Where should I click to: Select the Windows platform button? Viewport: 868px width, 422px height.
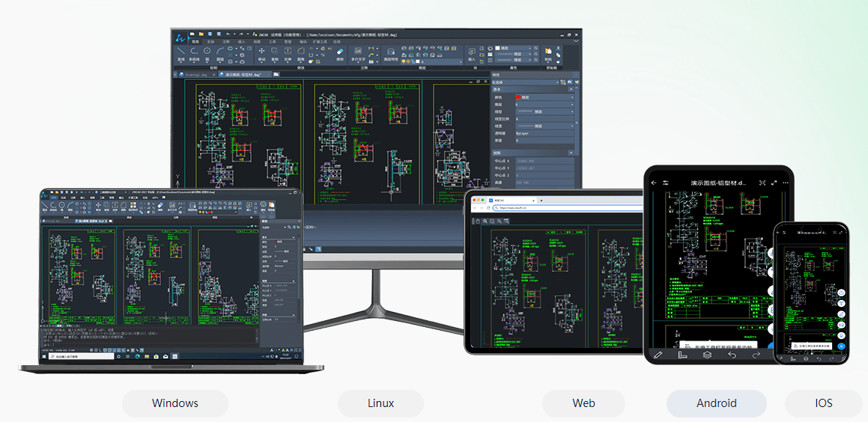175,403
